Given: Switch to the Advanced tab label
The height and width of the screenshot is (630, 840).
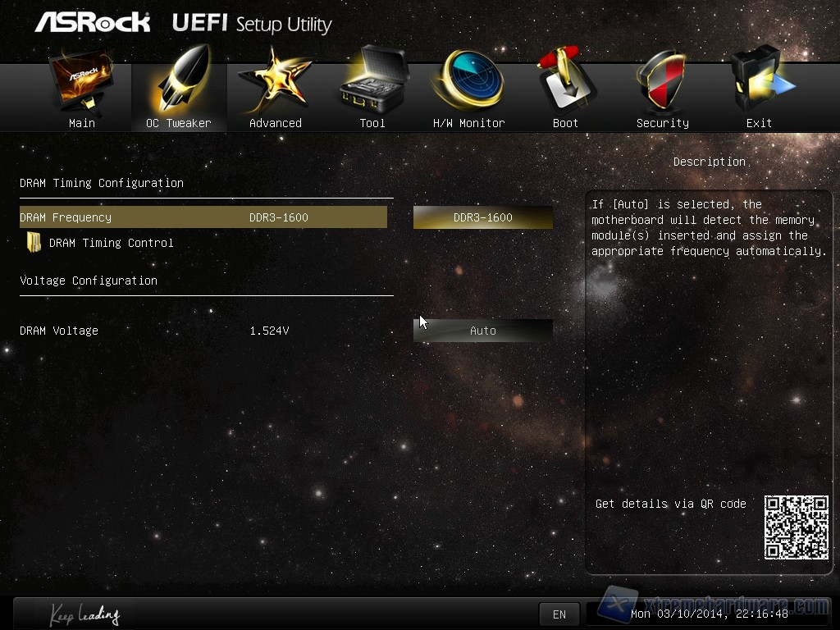Looking at the screenshot, I should click(x=276, y=123).
